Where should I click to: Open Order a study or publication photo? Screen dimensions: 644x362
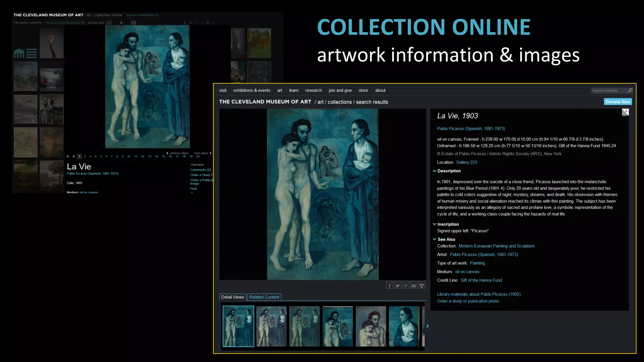468,301
